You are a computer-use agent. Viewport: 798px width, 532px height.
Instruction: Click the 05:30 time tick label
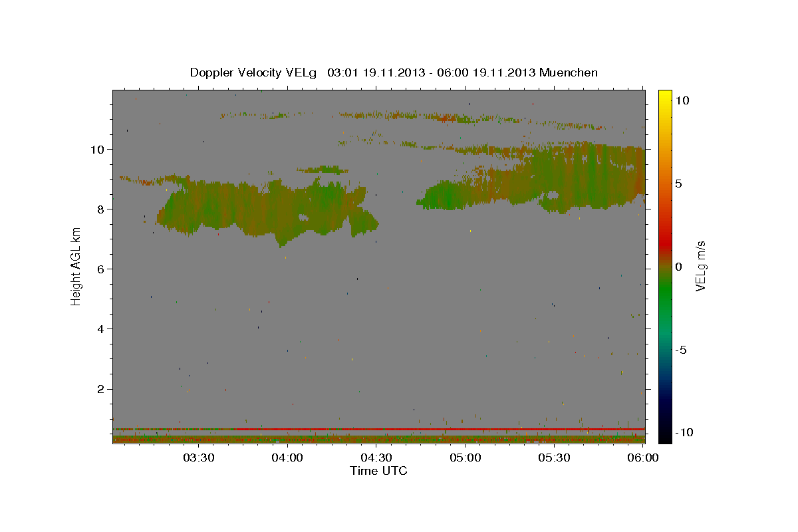click(555, 458)
